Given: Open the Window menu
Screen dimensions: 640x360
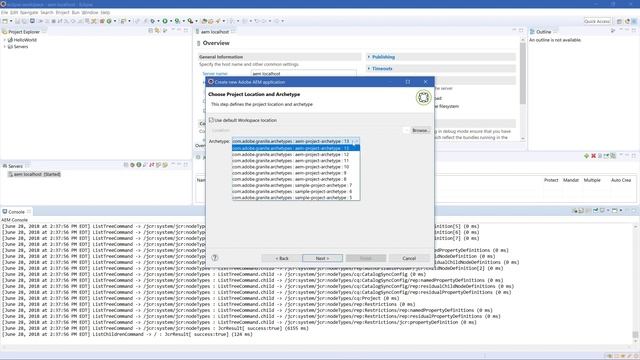Looking at the screenshot, I should tap(90, 13).
